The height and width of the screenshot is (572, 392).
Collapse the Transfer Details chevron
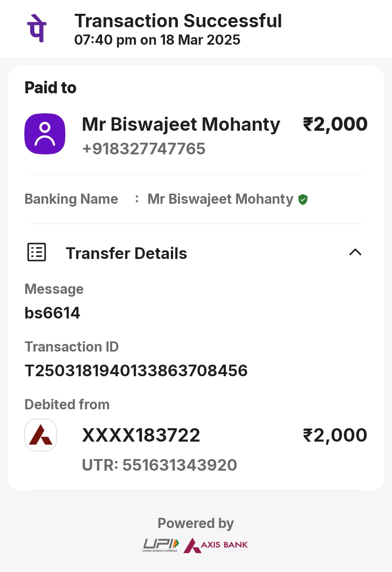(x=355, y=252)
